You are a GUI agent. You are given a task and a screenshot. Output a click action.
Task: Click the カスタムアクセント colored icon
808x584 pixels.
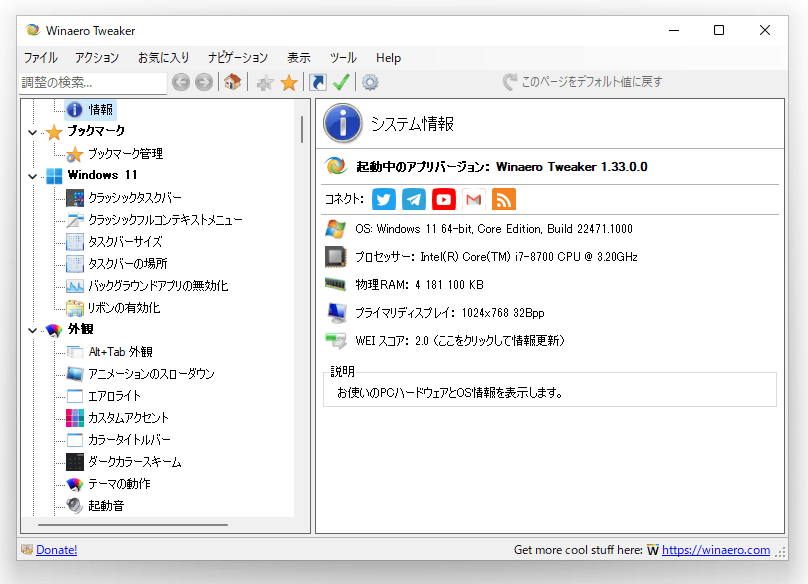pos(75,418)
